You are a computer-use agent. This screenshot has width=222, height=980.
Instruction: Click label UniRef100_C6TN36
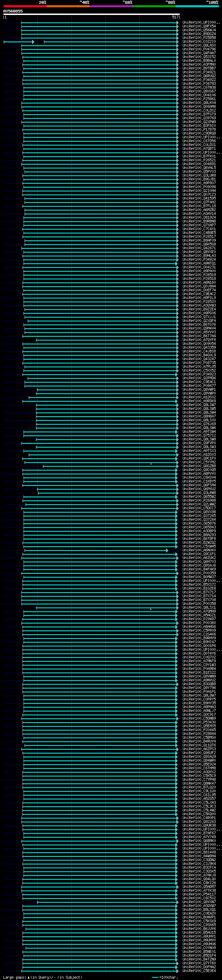199,88
